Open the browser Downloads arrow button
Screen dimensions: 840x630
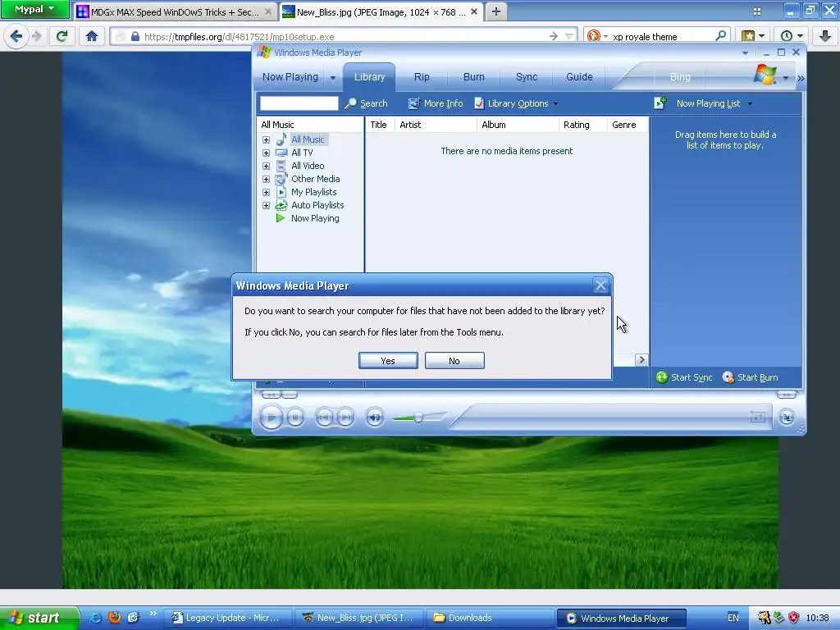tap(825, 36)
